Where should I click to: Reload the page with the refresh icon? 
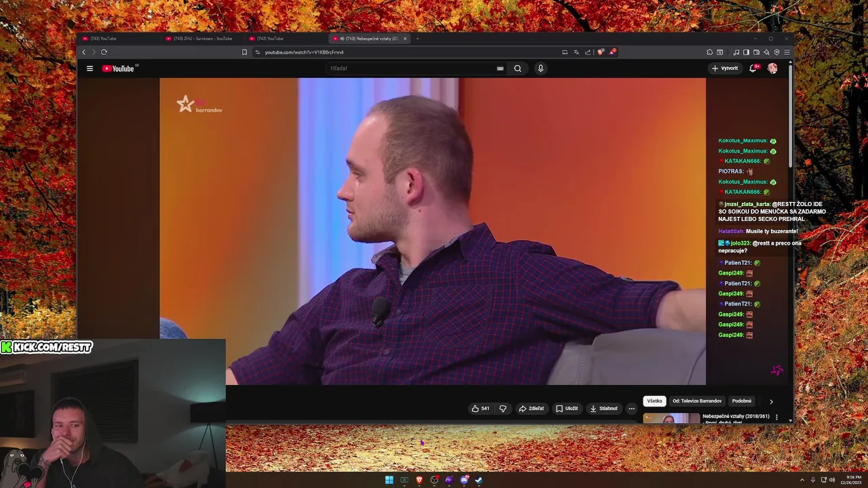pyautogui.click(x=104, y=52)
